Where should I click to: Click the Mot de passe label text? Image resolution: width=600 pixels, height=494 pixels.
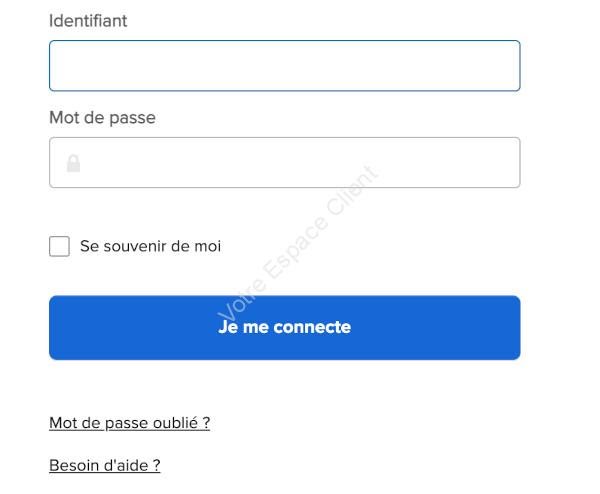(103, 117)
